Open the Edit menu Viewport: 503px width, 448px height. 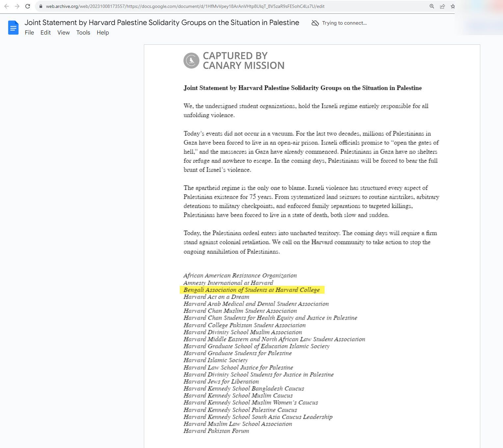click(x=45, y=33)
